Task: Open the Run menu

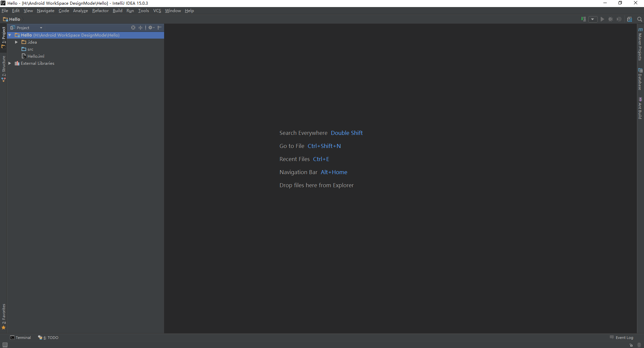Action: click(130, 11)
